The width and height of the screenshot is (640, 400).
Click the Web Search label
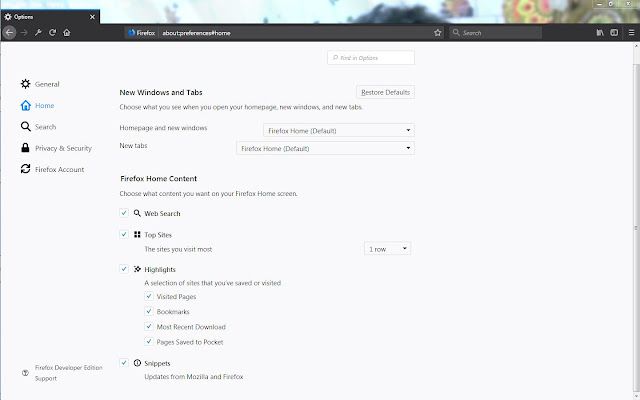point(162,213)
